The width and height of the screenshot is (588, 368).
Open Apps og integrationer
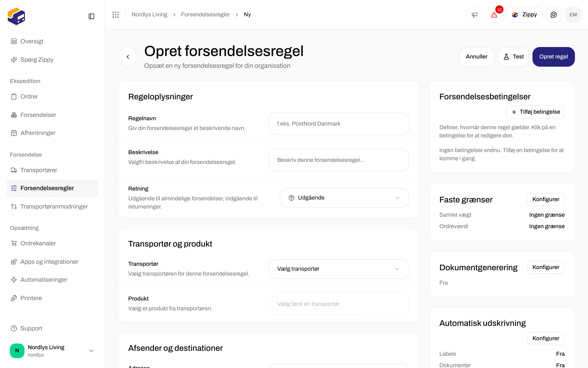pos(52,262)
